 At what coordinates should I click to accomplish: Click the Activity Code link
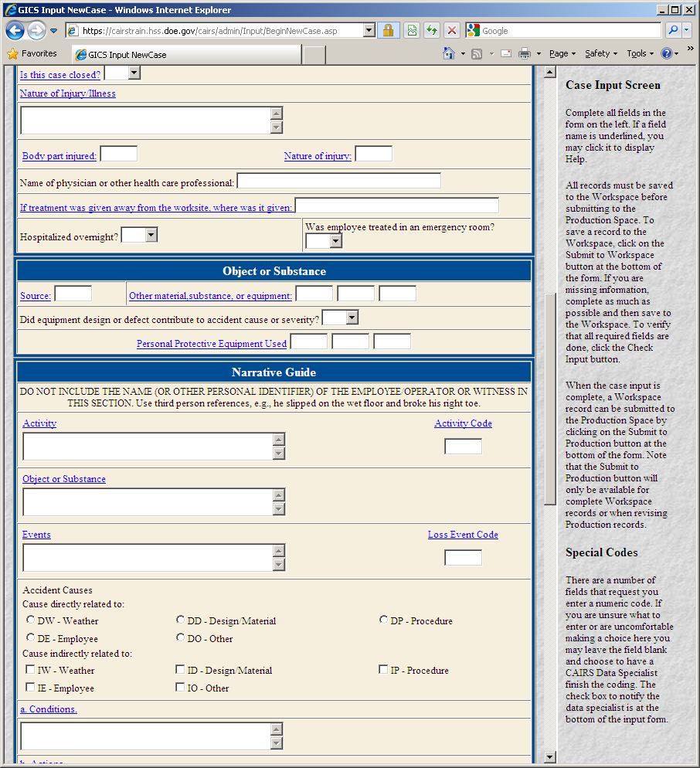pos(463,423)
